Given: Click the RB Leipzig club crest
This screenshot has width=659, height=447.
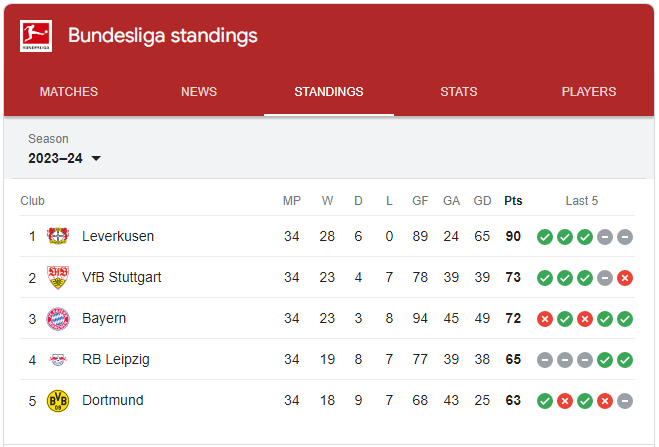Looking at the screenshot, I should (58, 360).
